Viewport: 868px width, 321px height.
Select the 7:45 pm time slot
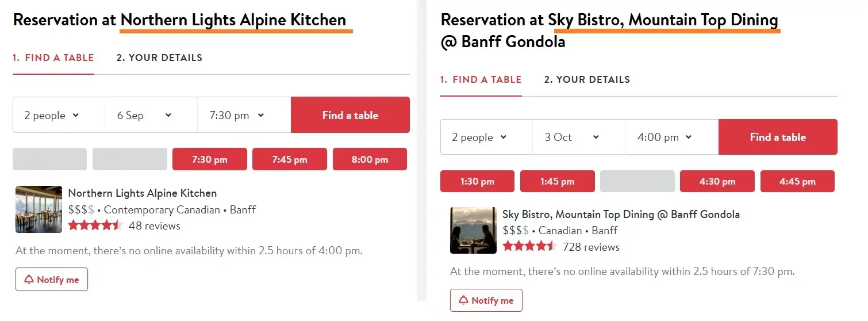(x=290, y=159)
